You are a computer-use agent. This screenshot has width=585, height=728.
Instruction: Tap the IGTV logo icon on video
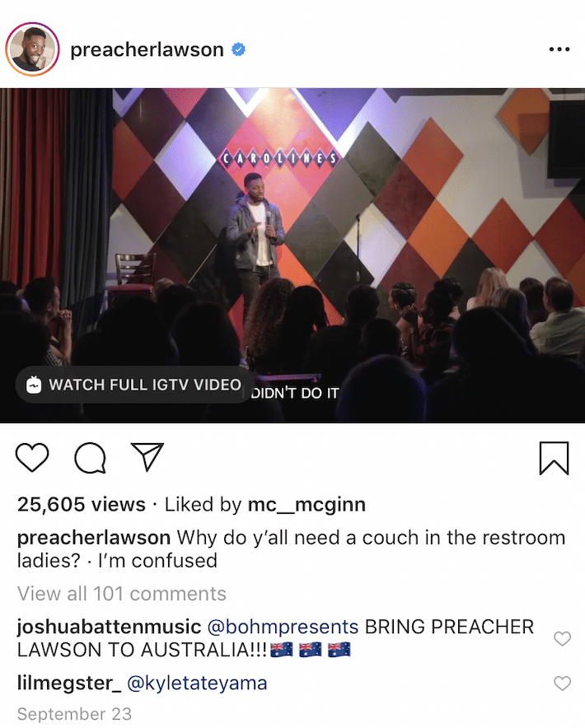tap(34, 385)
